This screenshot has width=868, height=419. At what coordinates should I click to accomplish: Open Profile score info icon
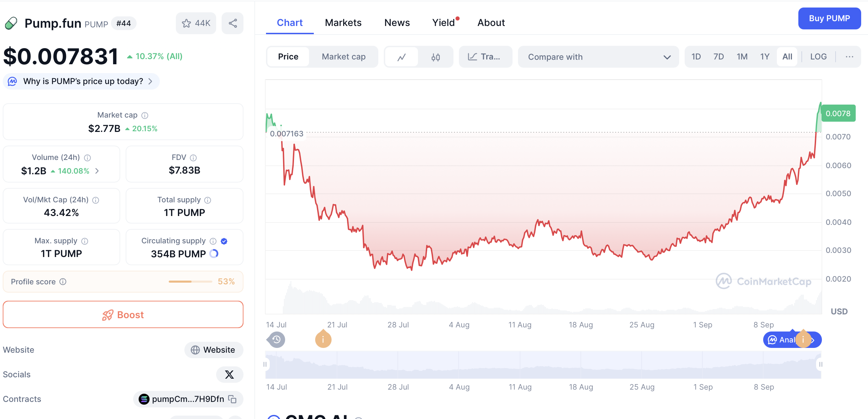pyautogui.click(x=63, y=282)
